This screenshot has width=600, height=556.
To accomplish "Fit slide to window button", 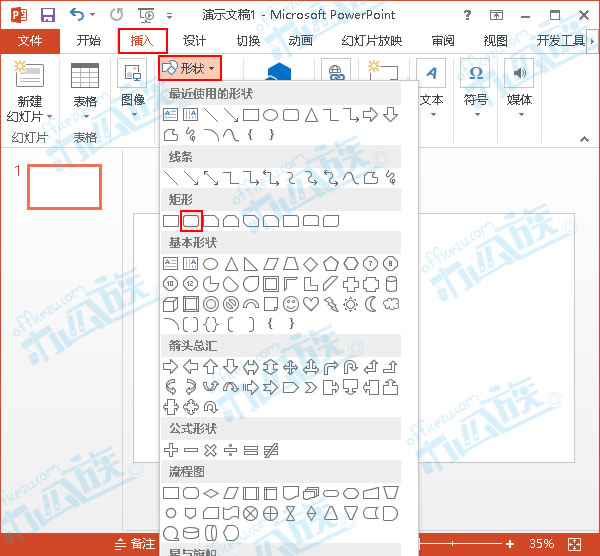I will (575, 544).
